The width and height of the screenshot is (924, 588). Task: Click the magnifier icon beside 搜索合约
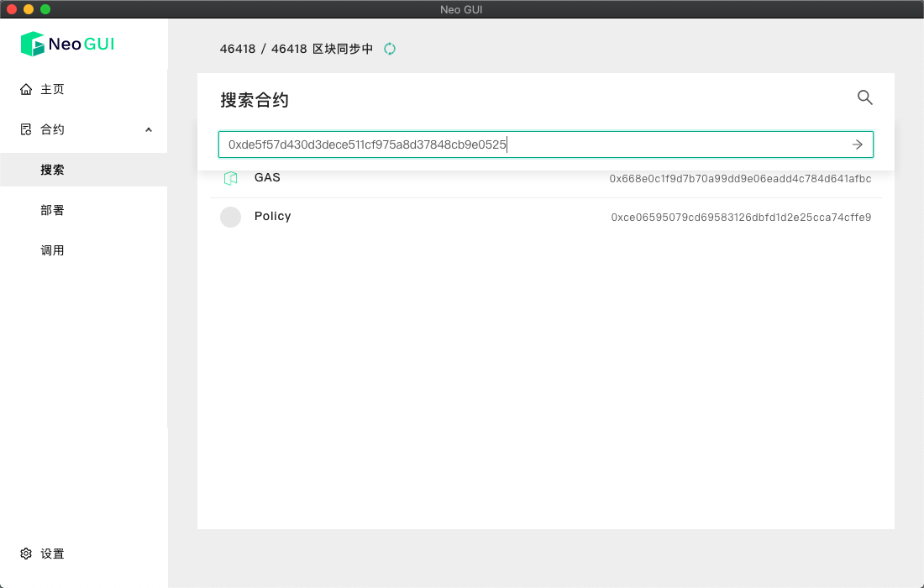click(864, 97)
